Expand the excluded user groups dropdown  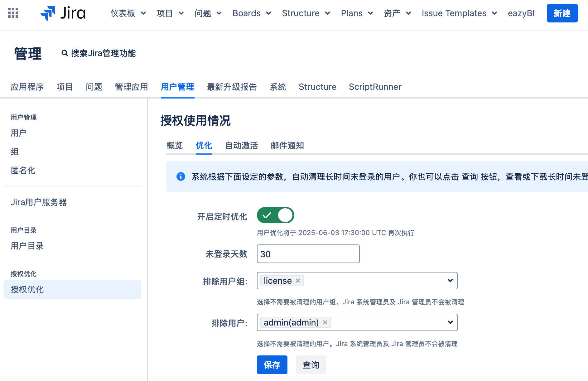click(450, 281)
